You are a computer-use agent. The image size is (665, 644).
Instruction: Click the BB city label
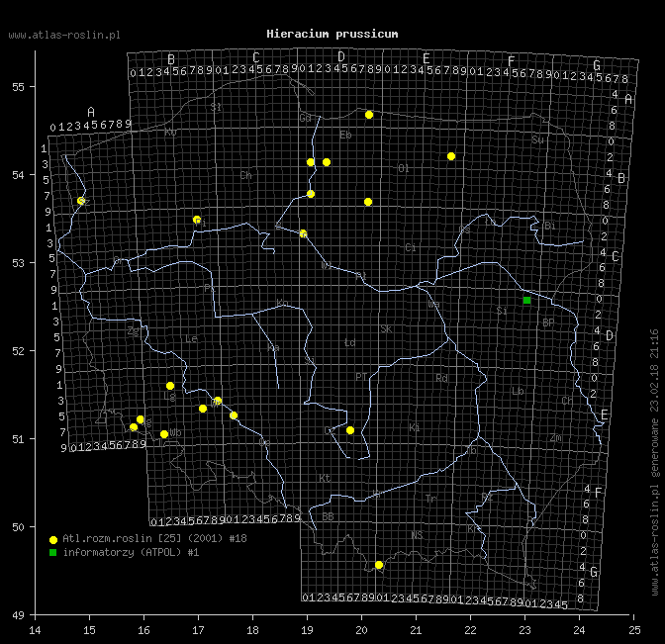click(328, 516)
